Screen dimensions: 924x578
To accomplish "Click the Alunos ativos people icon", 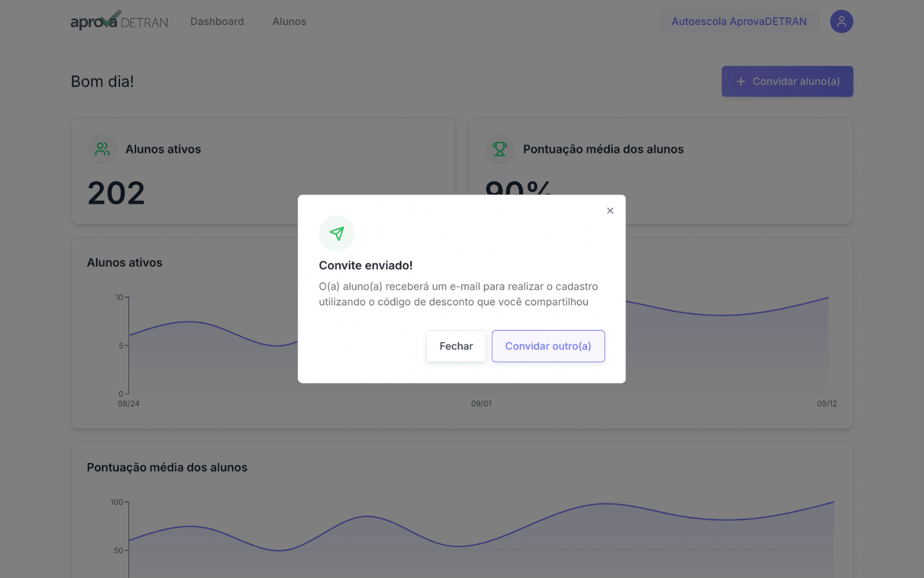I will [102, 149].
